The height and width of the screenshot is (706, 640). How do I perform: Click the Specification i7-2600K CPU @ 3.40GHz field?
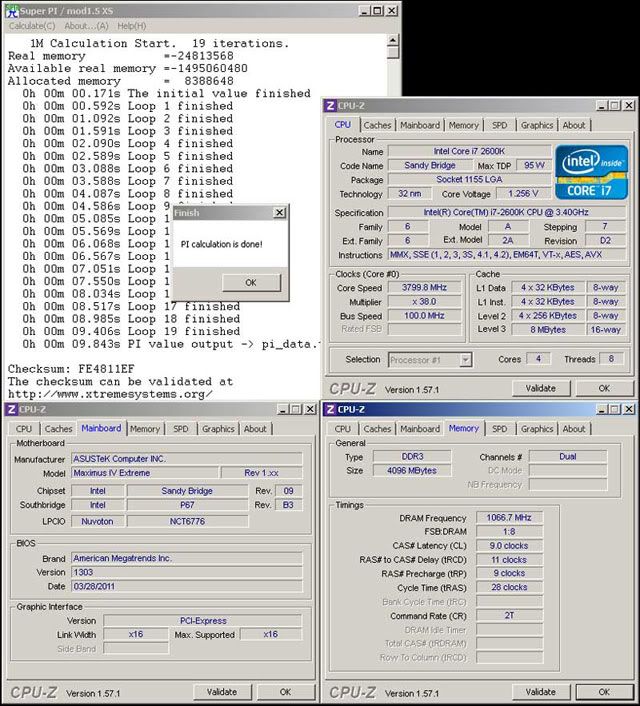point(507,212)
